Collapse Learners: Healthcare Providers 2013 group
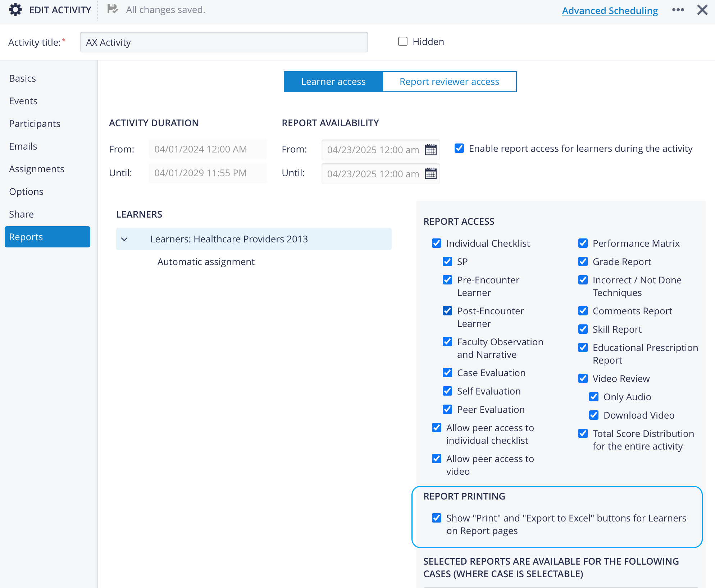This screenshot has width=715, height=588. click(124, 239)
